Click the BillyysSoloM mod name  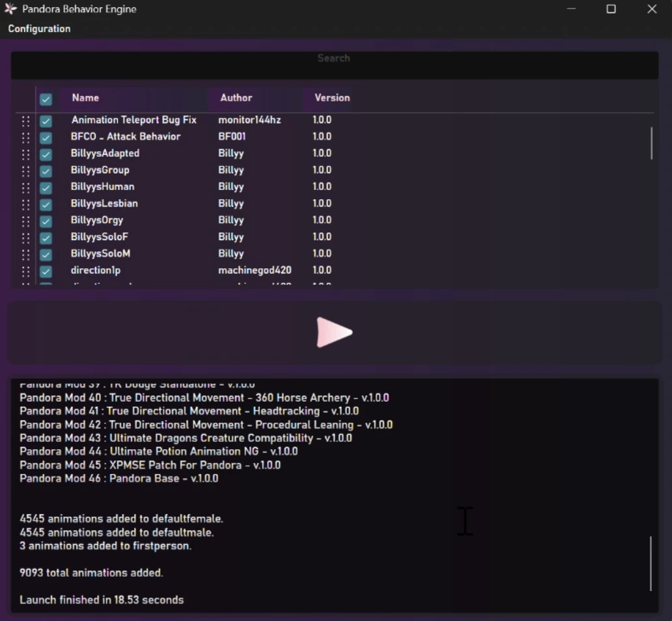[x=100, y=253]
